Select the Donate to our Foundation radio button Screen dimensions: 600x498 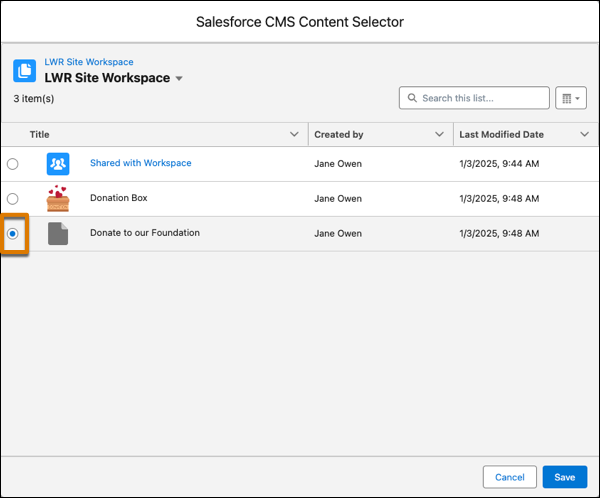click(x=13, y=233)
